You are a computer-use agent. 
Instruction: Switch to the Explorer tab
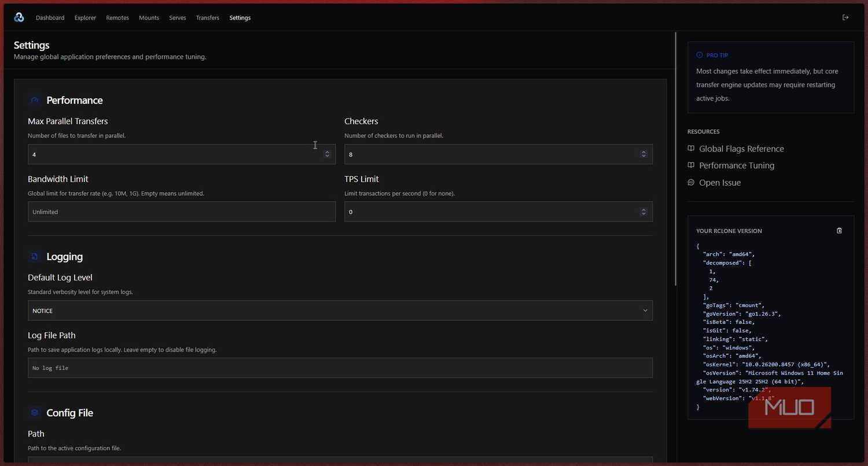click(85, 18)
